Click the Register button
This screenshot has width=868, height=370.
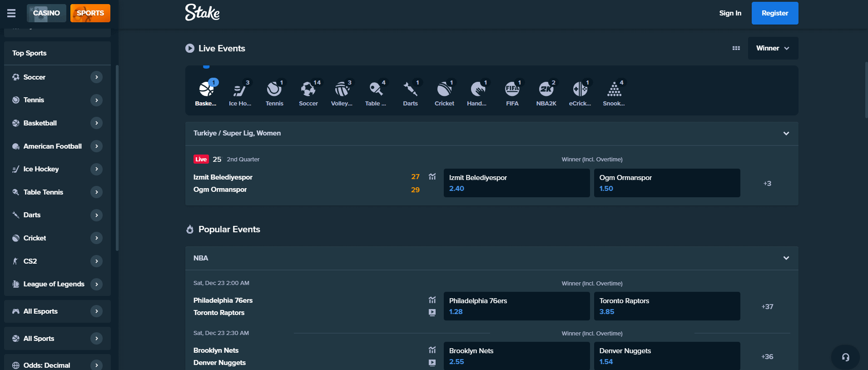[774, 13]
